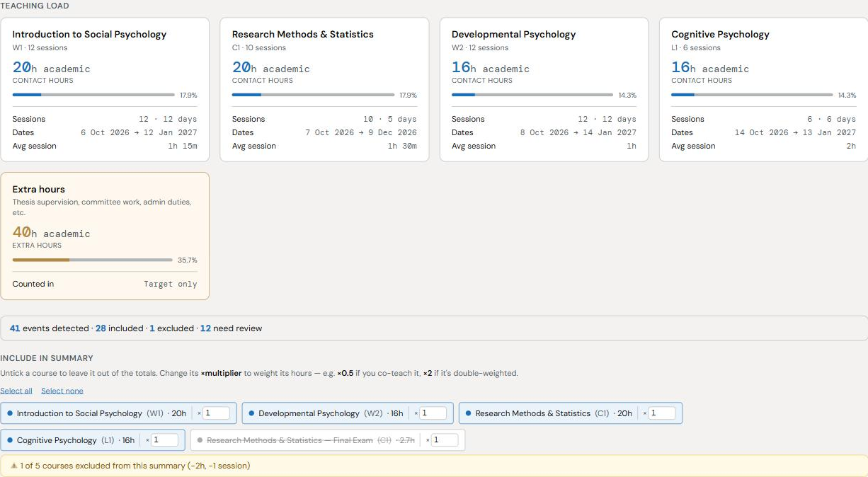Toggle Cognitive Psychology (L1) course chip

93,440
